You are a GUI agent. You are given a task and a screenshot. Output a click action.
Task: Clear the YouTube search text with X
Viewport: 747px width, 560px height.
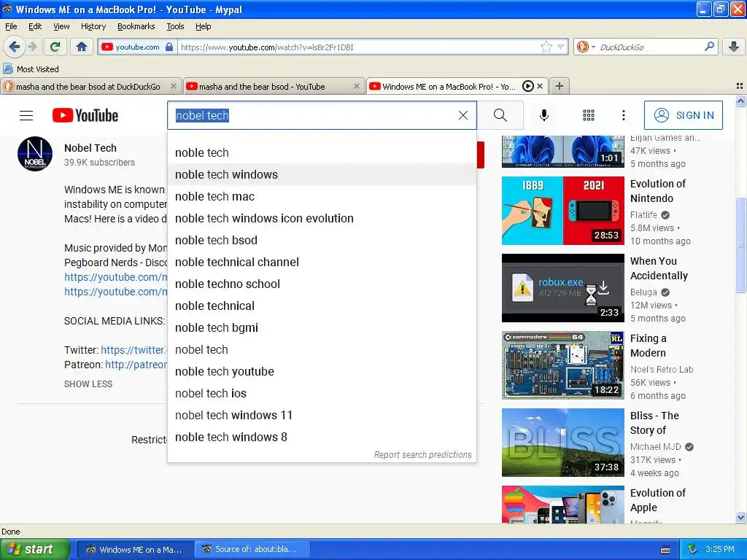(x=463, y=115)
